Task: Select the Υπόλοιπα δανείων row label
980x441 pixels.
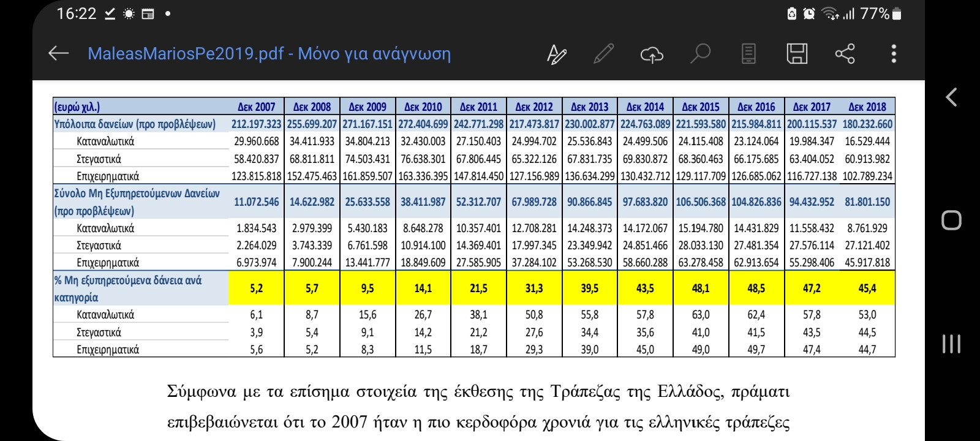Action: pyautogui.click(x=135, y=124)
